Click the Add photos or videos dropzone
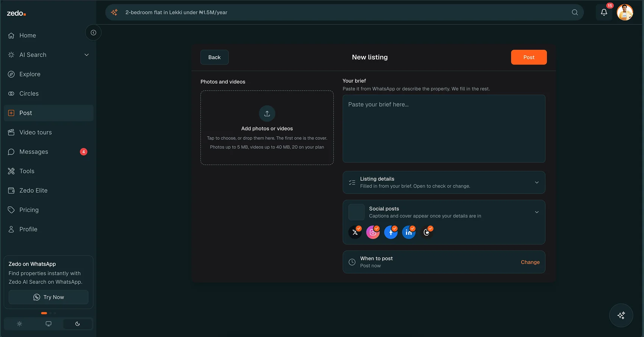The image size is (644, 337). click(267, 127)
